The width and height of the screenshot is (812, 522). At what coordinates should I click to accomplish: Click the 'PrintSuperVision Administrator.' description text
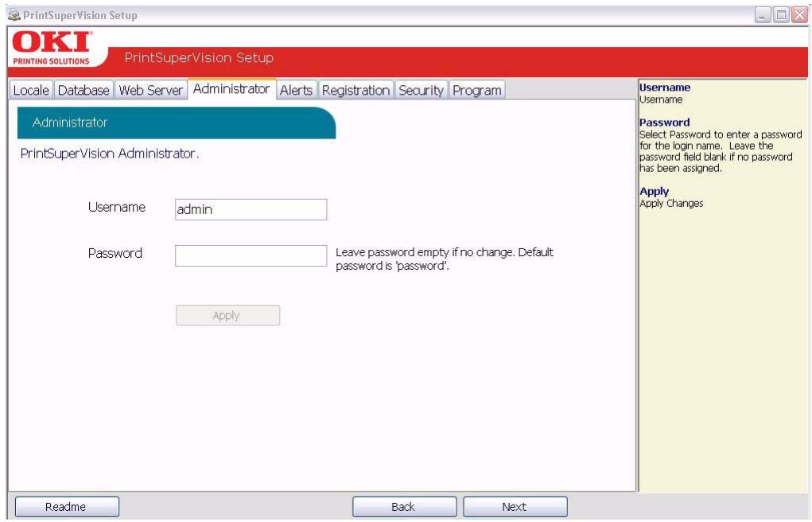110,154
